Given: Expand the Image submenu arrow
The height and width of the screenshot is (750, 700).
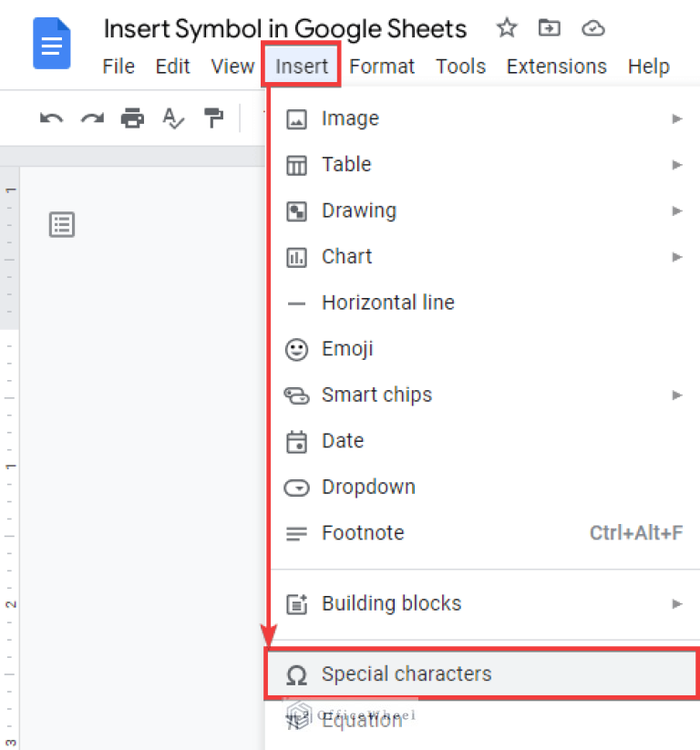Looking at the screenshot, I should pos(676,118).
